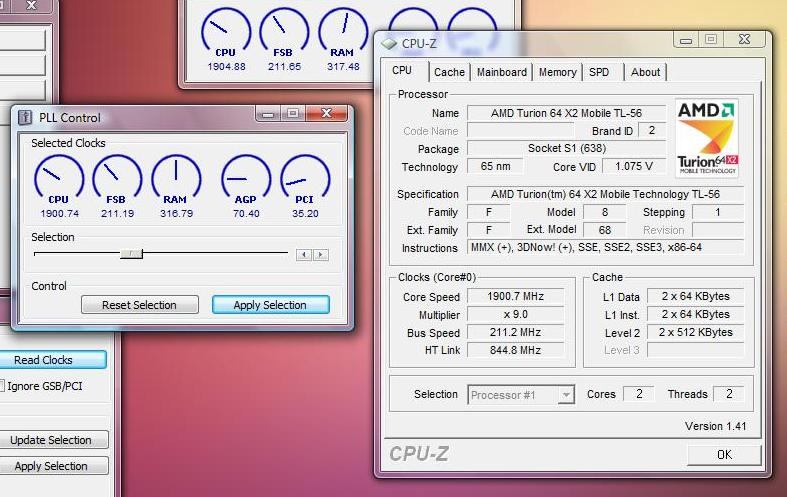Image resolution: width=787 pixels, height=497 pixels.
Task: Click the RAM value 316.79 in PLL Control
Action: pos(177,214)
